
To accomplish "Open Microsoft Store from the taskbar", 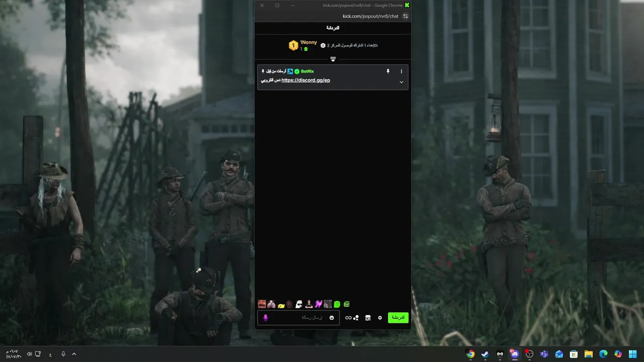I will coord(574,354).
